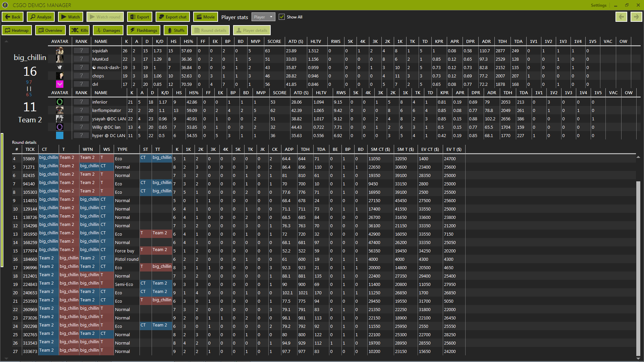The width and height of the screenshot is (644, 362).
Task: Click the Export chat button
Action: pos(173,17)
